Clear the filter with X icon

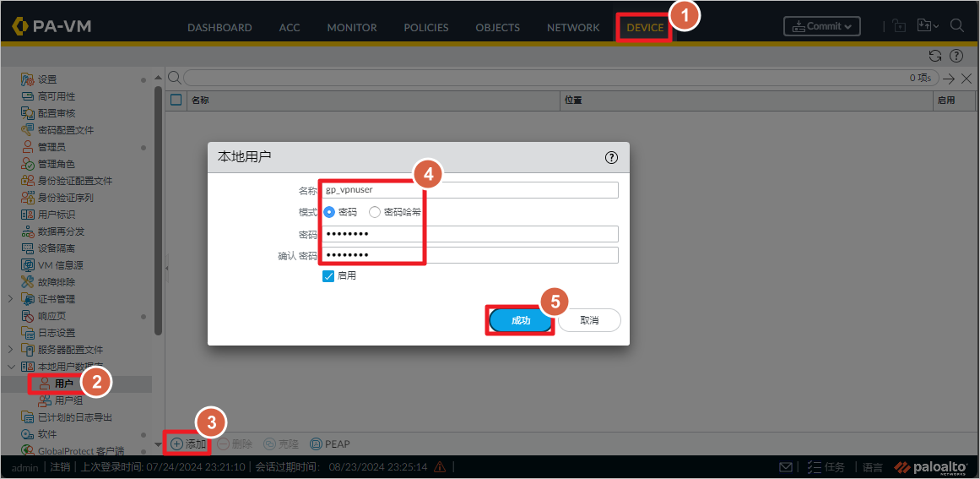[966, 79]
